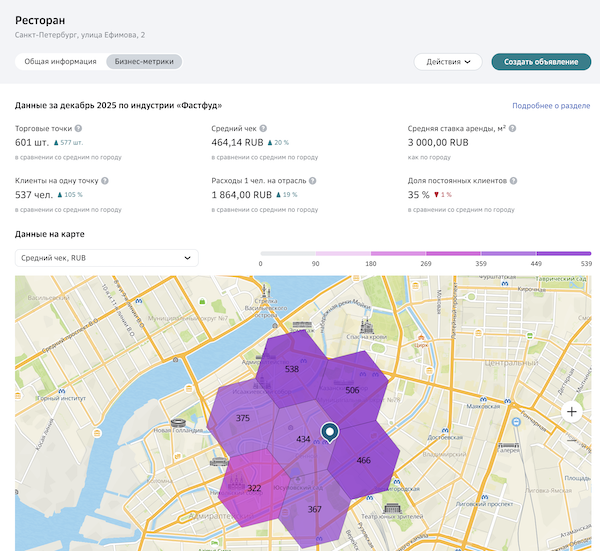This screenshot has width=600, height=551.
Task: Zoom in the map with plus button
Action: (x=571, y=411)
